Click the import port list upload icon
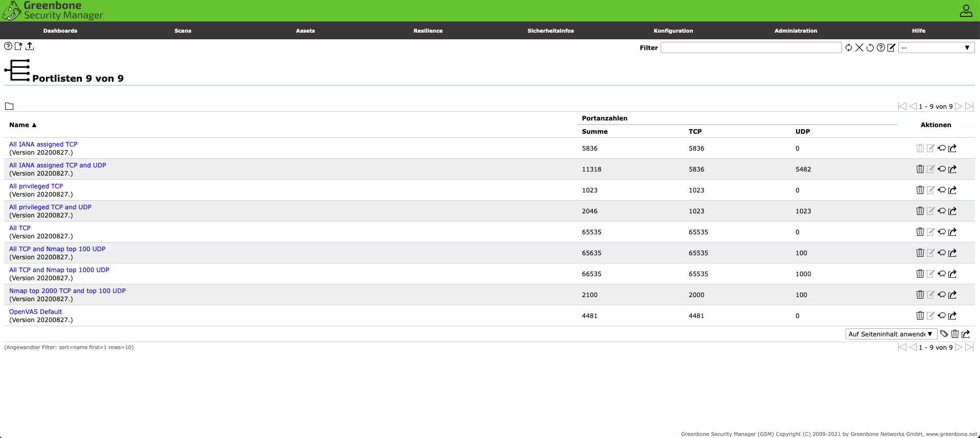The width and height of the screenshot is (980, 438). 30,46
